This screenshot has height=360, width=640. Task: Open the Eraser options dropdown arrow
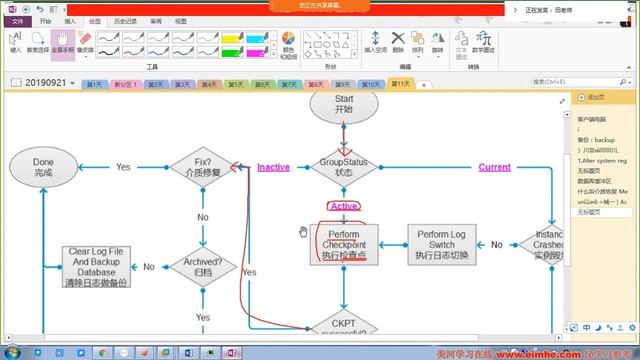(85, 56)
